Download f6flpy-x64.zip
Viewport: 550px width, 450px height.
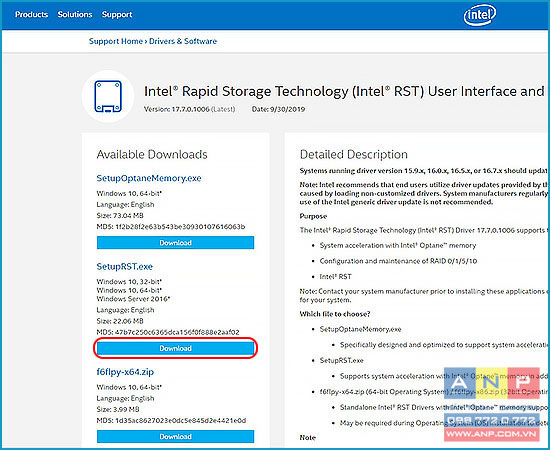coord(175,437)
